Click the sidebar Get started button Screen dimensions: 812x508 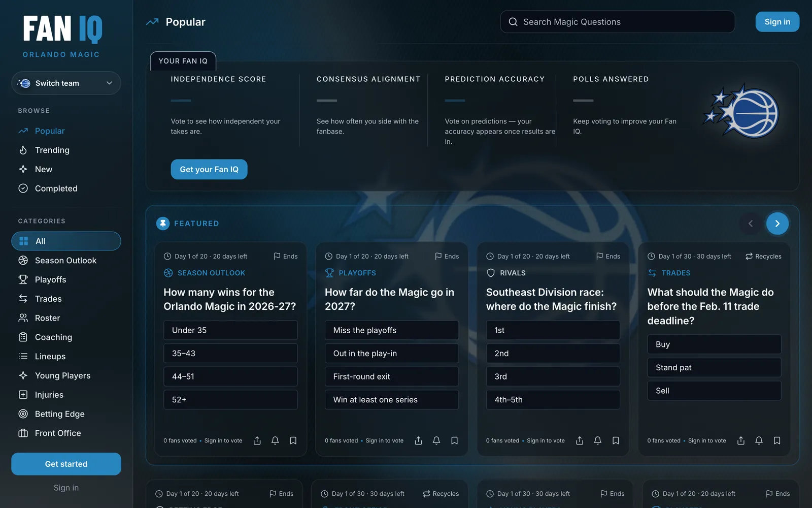pos(66,464)
